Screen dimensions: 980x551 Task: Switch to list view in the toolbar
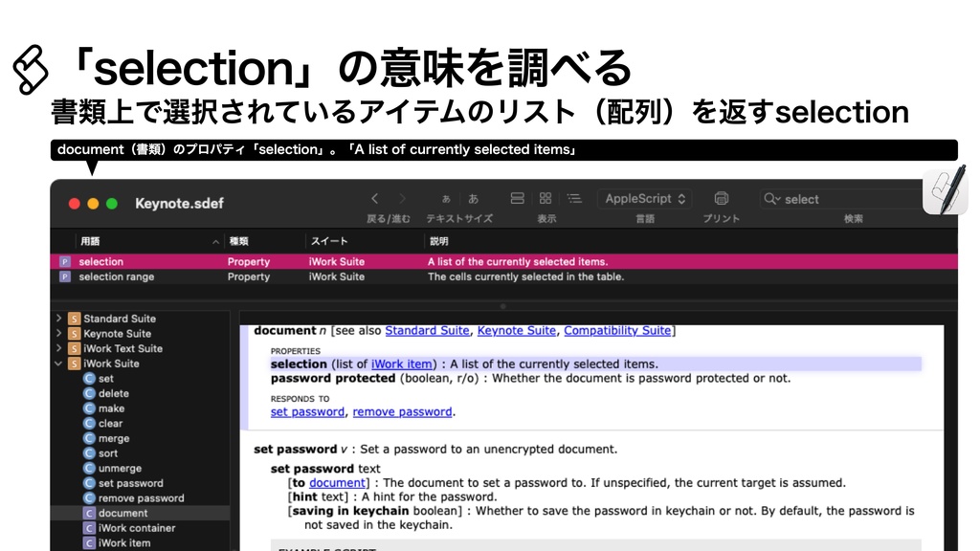(573, 198)
